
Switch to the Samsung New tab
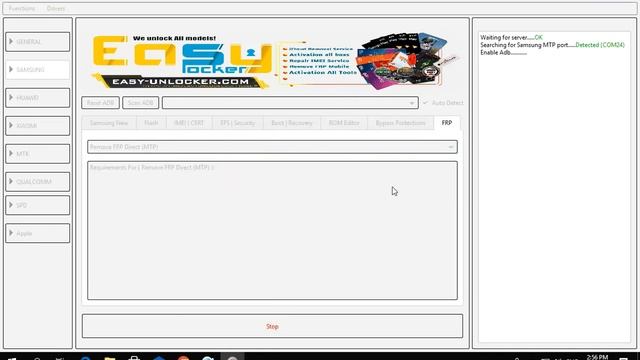pos(109,123)
